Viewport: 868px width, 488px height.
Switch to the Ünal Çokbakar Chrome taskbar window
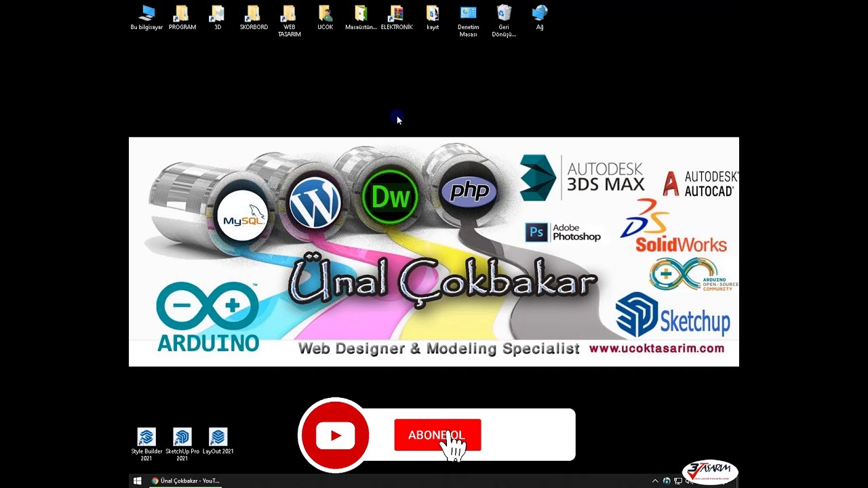point(186,481)
